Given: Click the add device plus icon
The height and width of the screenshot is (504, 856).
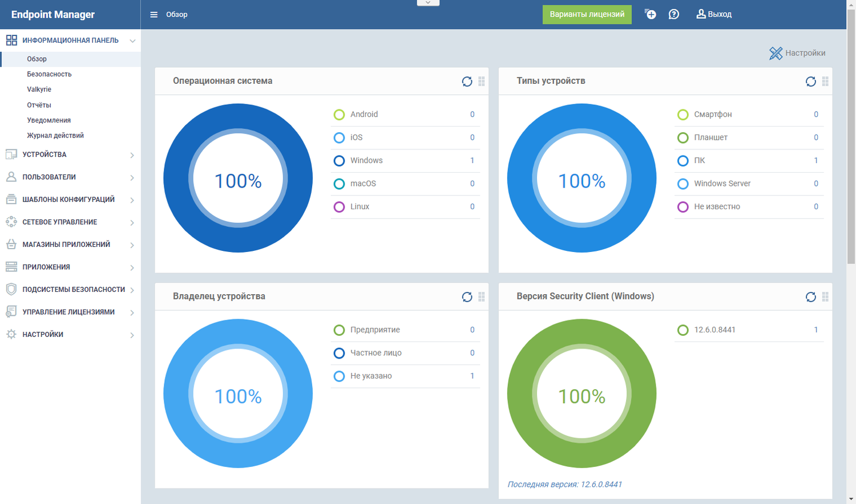Looking at the screenshot, I should (x=650, y=14).
